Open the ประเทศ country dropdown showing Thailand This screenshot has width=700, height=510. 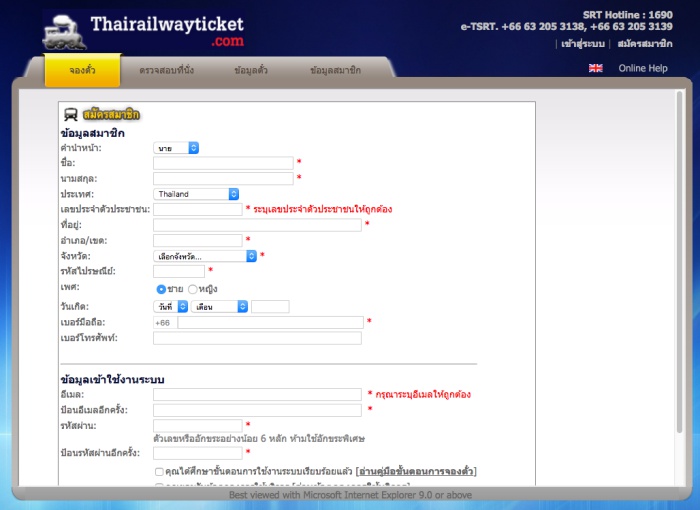coord(196,194)
